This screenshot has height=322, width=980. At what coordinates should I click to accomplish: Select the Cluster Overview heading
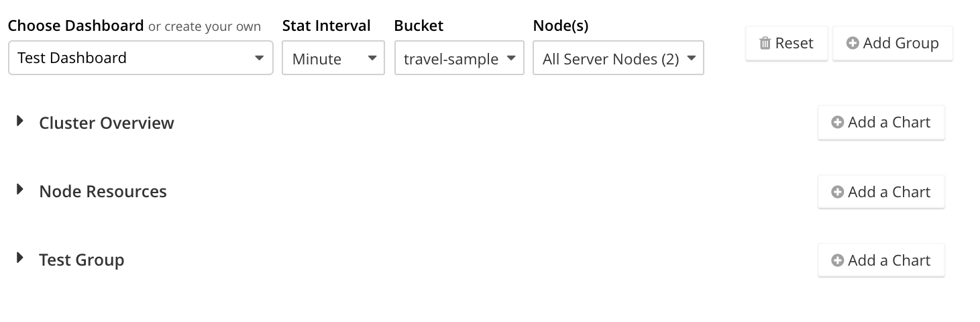pyautogui.click(x=107, y=123)
